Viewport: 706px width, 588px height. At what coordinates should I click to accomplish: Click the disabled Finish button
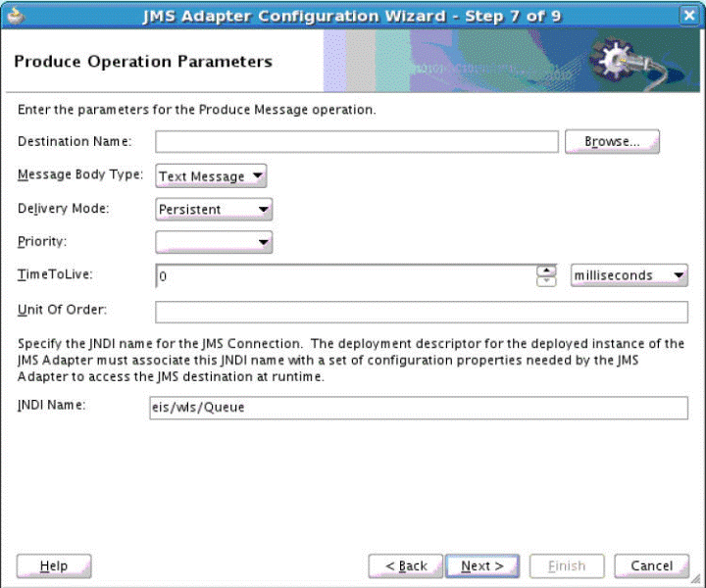tap(567, 566)
